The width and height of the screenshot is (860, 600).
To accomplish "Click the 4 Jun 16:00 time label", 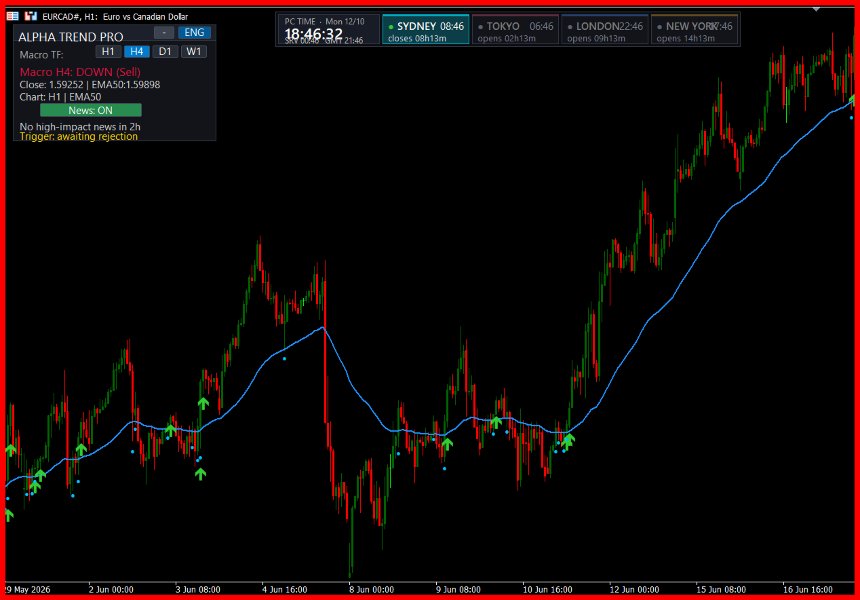I will coord(285,590).
